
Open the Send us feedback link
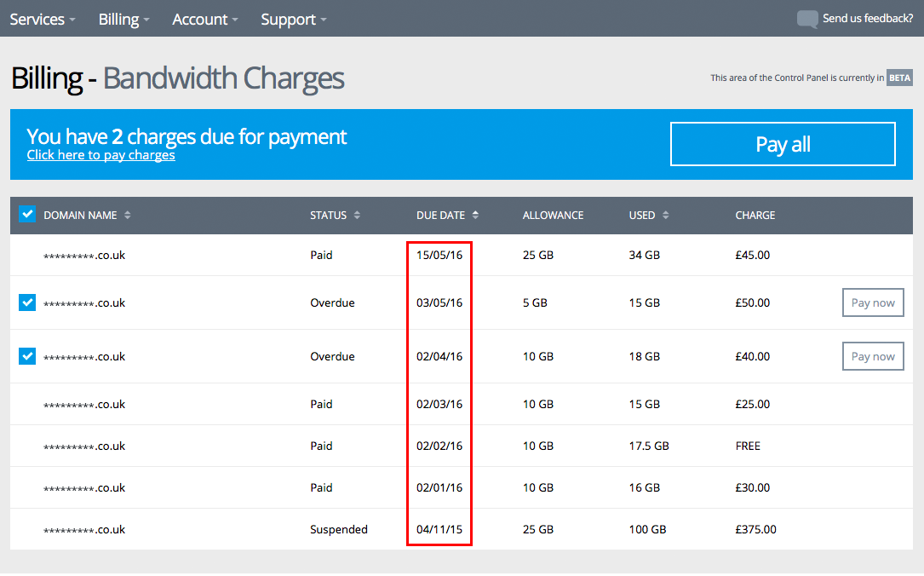pyautogui.click(x=868, y=18)
